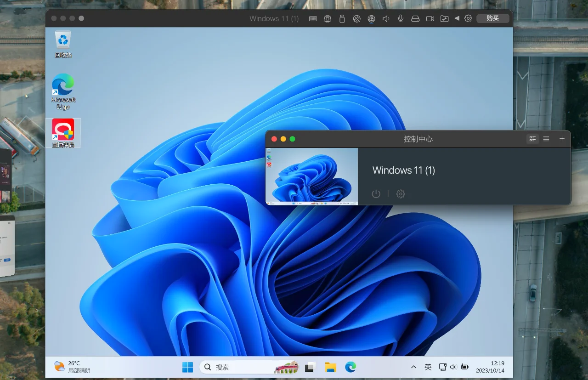Select the Windows 11 (1) name in Control Center
The height and width of the screenshot is (380, 588).
pos(404,170)
